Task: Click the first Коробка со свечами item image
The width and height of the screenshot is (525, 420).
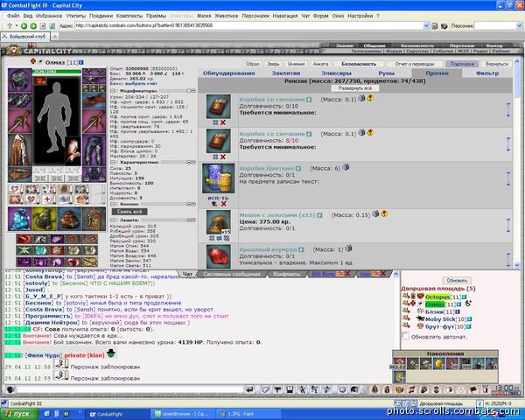Action: (x=218, y=107)
